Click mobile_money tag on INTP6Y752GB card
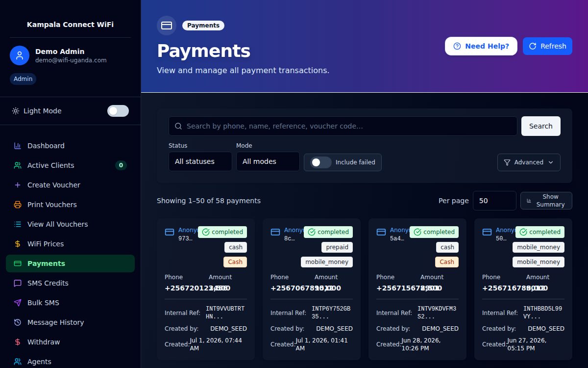The width and height of the screenshot is (588, 368). pos(327,262)
